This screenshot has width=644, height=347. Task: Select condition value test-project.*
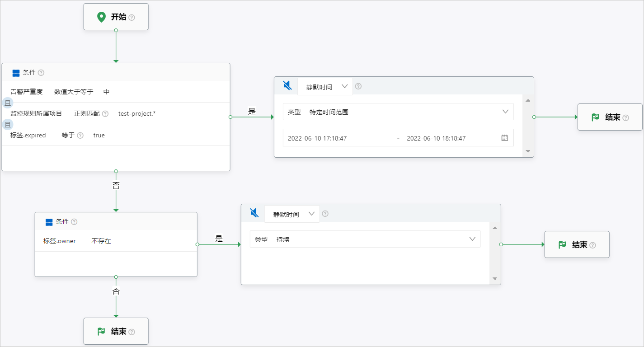pyautogui.click(x=137, y=113)
